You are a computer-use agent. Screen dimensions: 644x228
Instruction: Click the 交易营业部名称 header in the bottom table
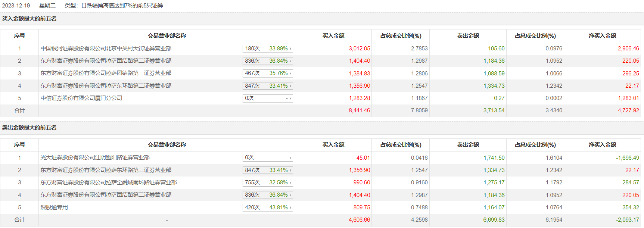click(167, 145)
